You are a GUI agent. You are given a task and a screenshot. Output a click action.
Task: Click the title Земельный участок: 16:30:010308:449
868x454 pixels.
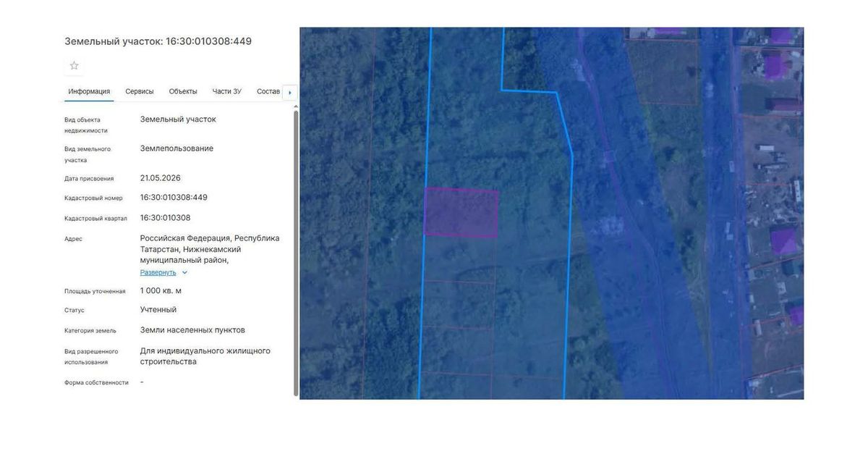[158, 41]
